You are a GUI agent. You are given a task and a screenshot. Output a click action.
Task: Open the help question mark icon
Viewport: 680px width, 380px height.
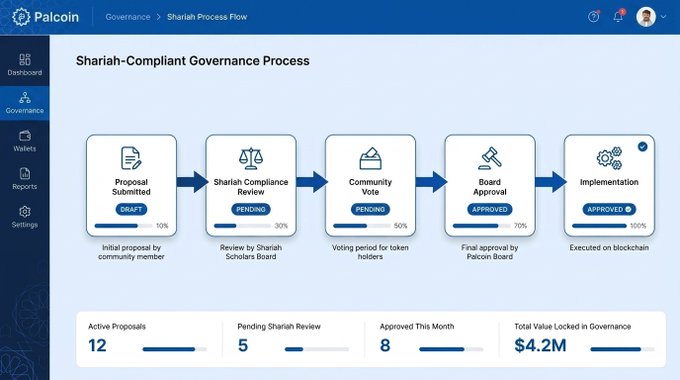tap(593, 16)
